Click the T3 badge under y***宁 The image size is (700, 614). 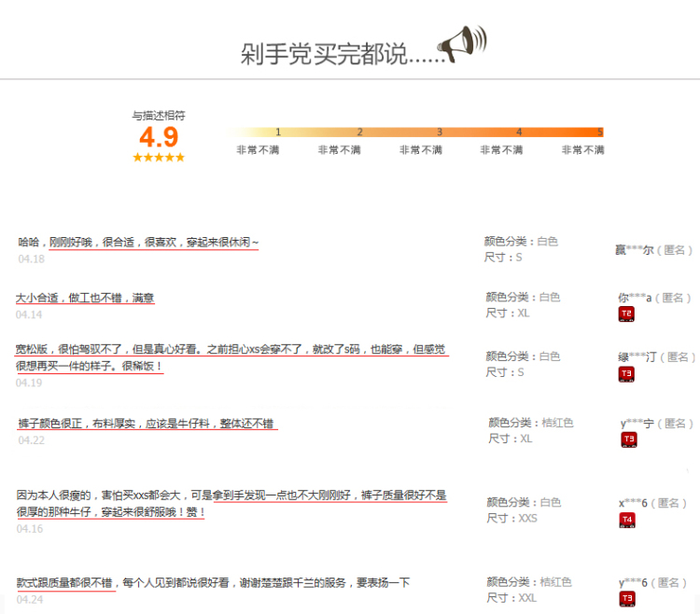point(629,439)
